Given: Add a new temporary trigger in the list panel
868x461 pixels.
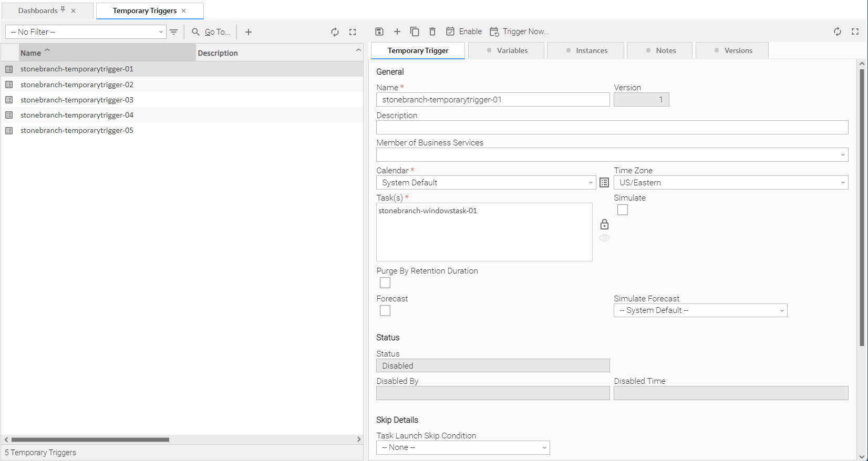Looking at the screenshot, I should point(249,32).
